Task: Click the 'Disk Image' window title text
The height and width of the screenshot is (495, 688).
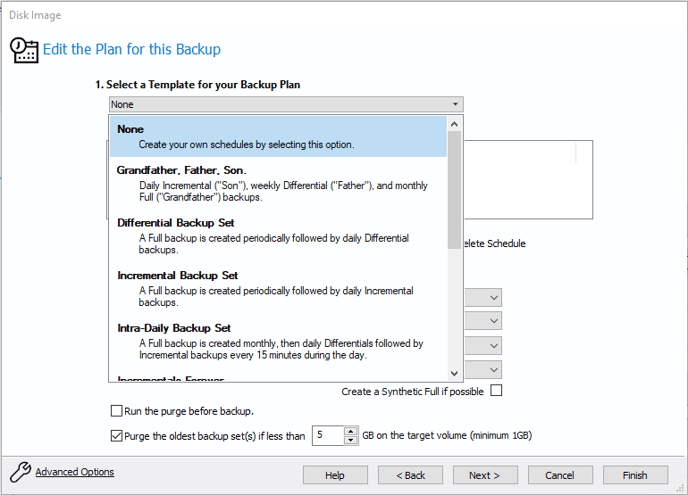Action: click(35, 15)
